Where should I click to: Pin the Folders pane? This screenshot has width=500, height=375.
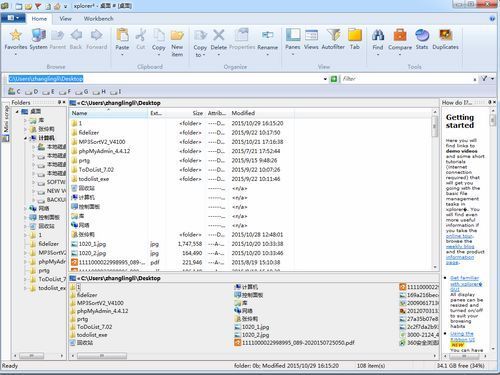60,102
